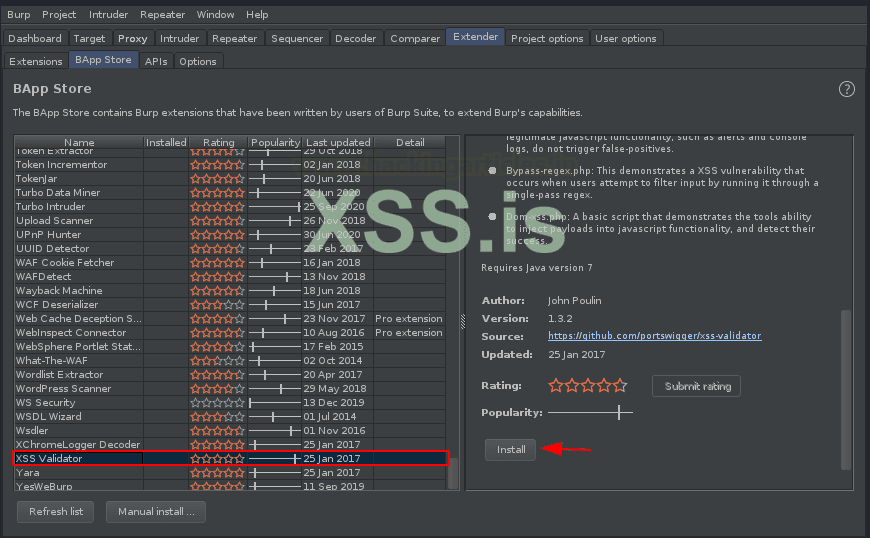Open the Options sub-tab
Viewport: 870px width, 538px height.
point(198,61)
